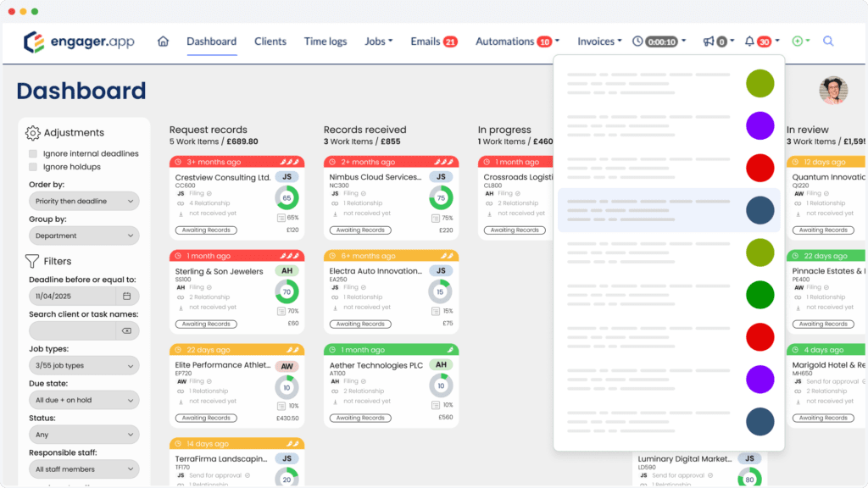Open the user profile avatar photo
This screenshot has width=868, height=488.
click(x=834, y=91)
